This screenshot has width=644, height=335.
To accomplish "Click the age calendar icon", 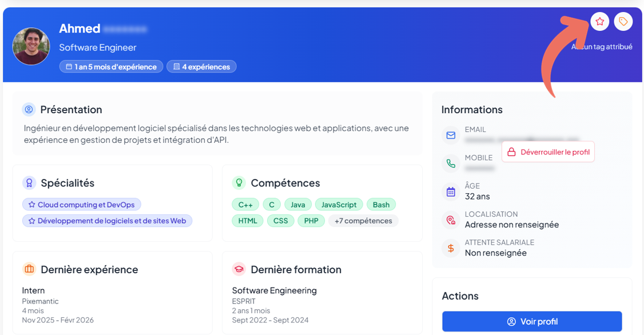I will (x=451, y=192).
